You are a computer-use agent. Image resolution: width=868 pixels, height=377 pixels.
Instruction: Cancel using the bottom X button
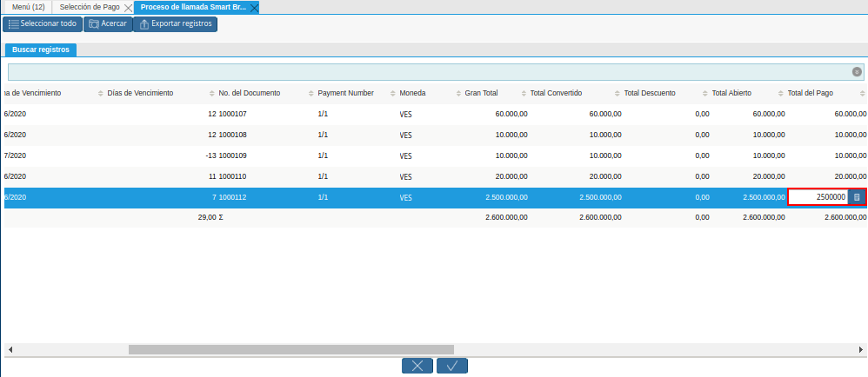point(417,366)
